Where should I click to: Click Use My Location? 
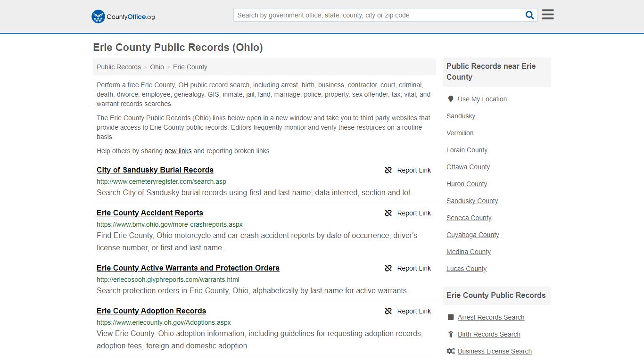point(482,99)
